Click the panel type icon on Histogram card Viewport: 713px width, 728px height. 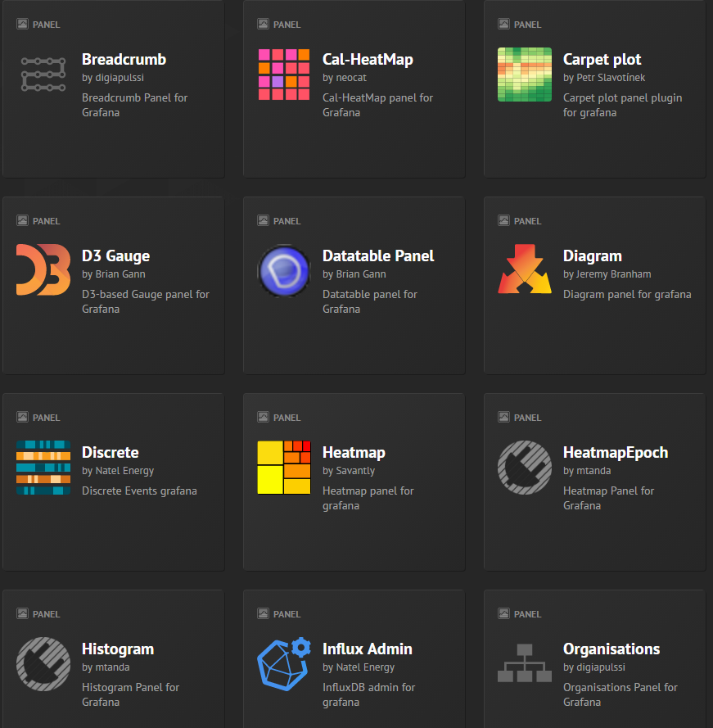pyautogui.click(x=22, y=613)
